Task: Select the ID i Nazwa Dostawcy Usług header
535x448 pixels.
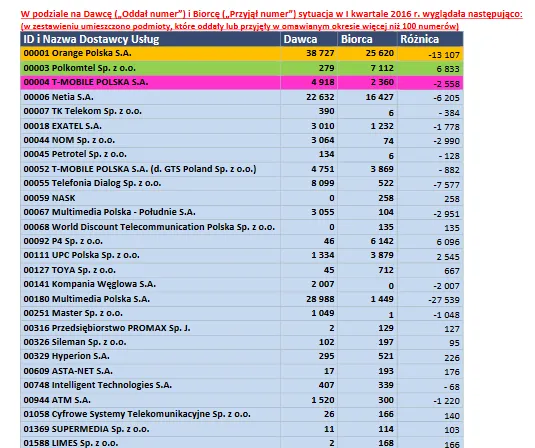Action: 150,39
